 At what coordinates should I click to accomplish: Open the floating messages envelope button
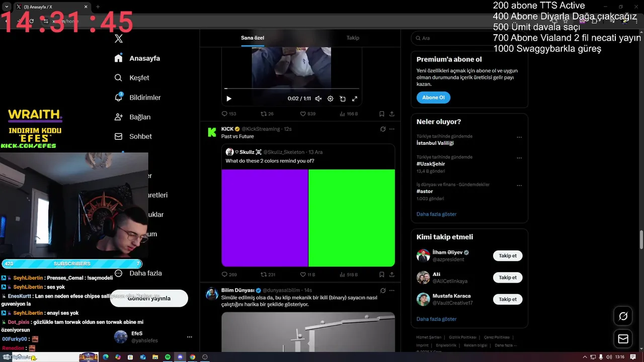click(623, 339)
